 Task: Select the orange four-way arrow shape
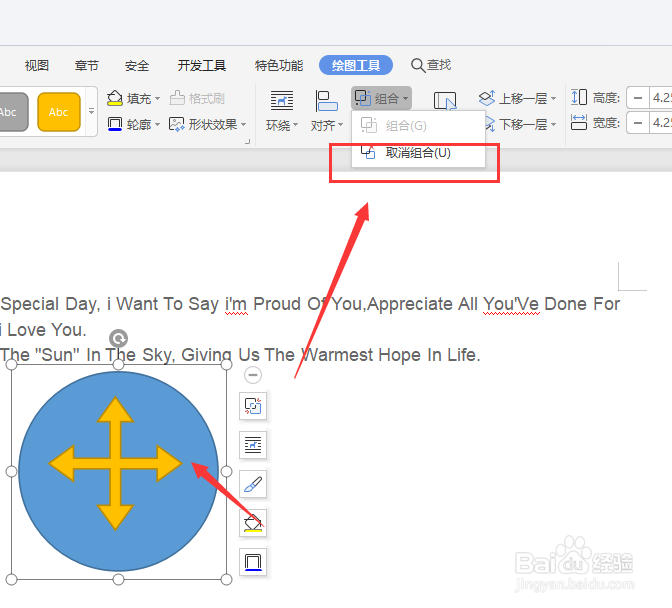tap(115, 463)
